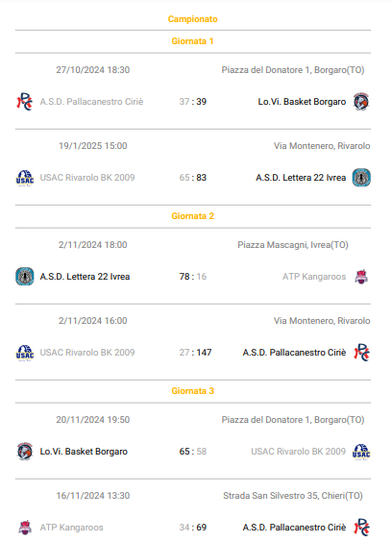392x542 pixels.
Task: Click Pallacanestro Cirié logo in Giornata 1
Action: (x=25, y=102)
